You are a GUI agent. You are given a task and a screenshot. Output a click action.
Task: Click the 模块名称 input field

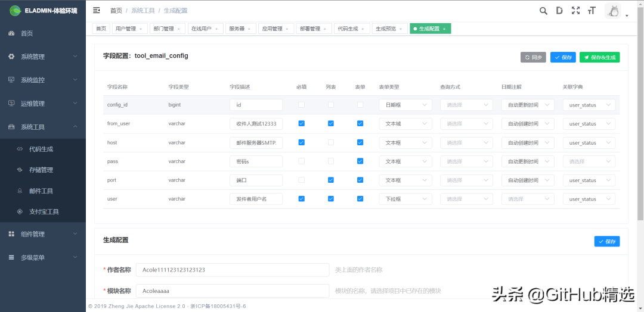(233, 291)
